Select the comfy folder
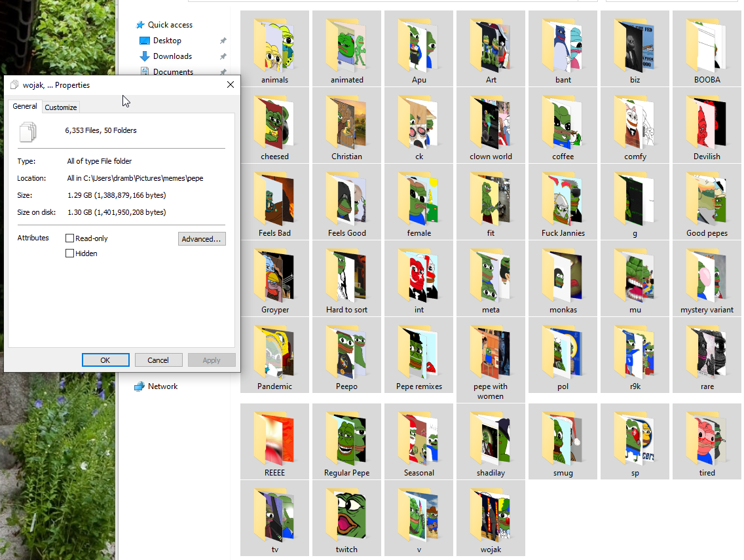The width and height of the screenshot is (744, 560). [635, 125]
